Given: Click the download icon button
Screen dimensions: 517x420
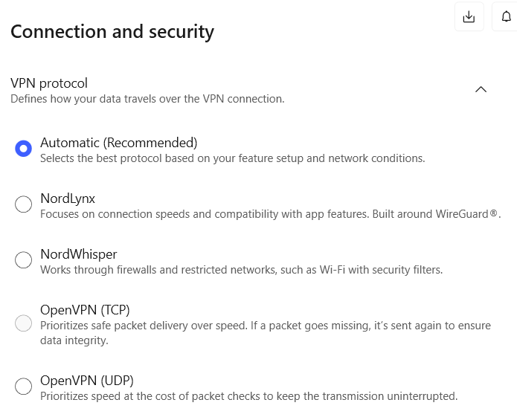Looking at the screenshot, I should [x=469, y=17].
